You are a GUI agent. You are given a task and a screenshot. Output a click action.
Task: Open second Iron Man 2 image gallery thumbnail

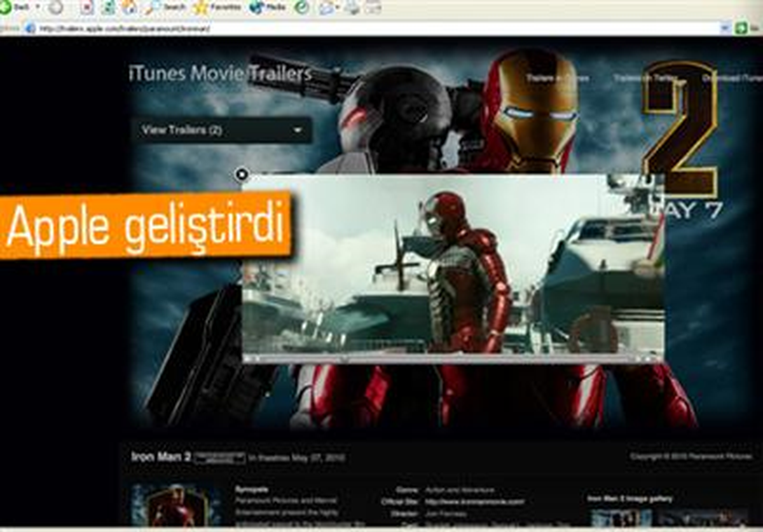pyautogui.click(x=703, y=518)
